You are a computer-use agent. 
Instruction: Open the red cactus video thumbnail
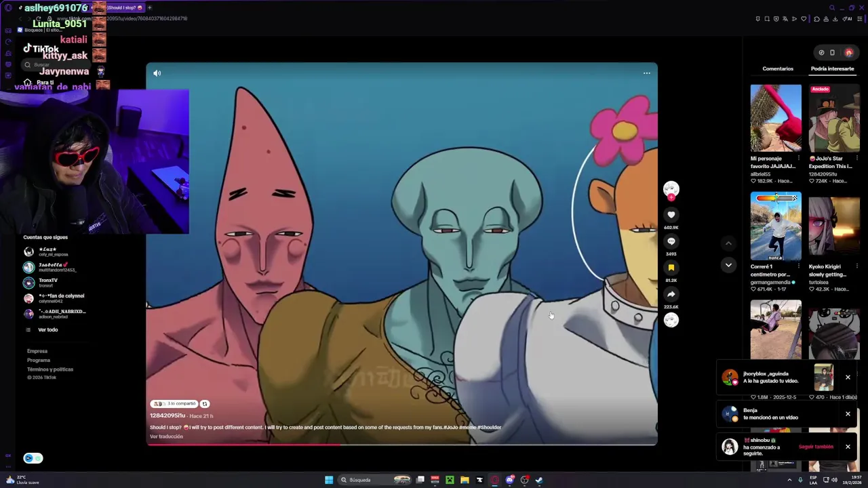tap(776, 118)
